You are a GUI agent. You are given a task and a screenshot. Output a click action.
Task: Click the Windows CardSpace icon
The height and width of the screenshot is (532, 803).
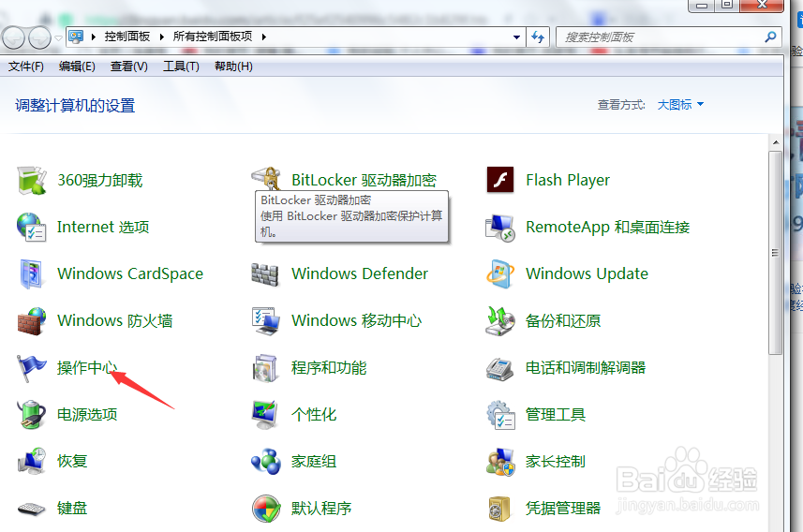coord(32,273)
